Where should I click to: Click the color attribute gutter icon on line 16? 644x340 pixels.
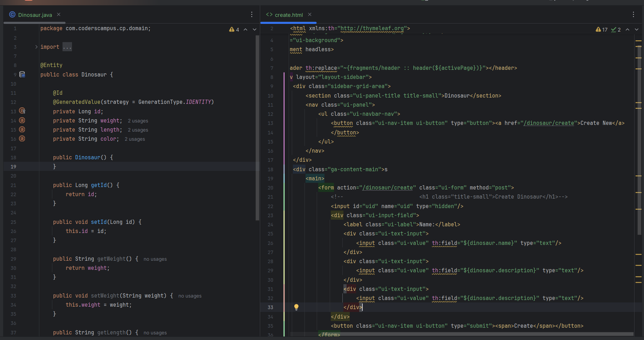tap(22, 139)
